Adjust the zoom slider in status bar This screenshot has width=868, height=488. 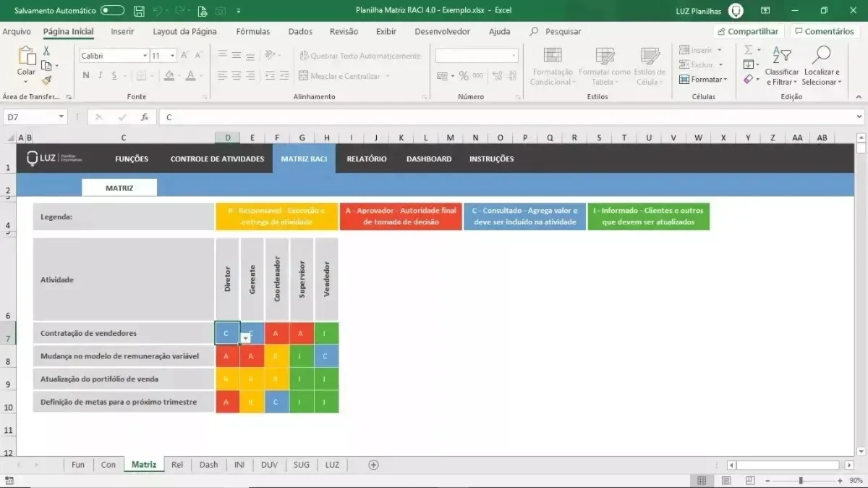coord(801,481)
